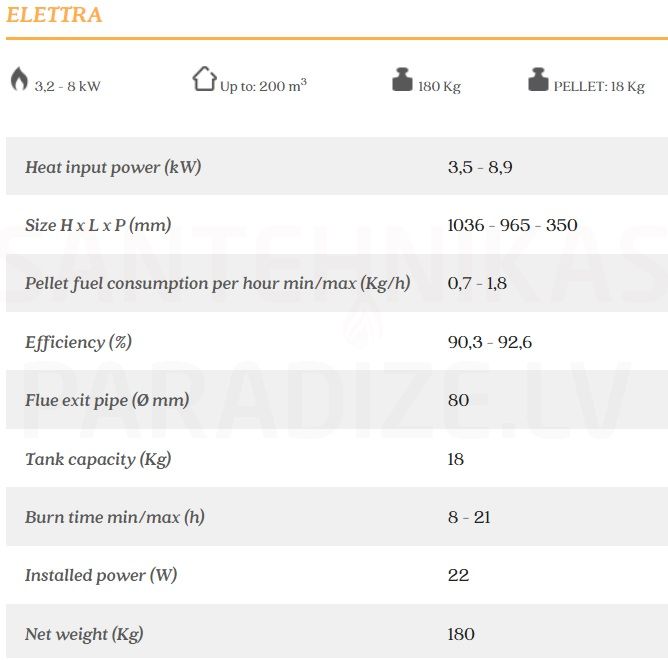Select the Pellet fuel consumption row label
The height and width of the screenshot is (660, 668).
(218, 283)
